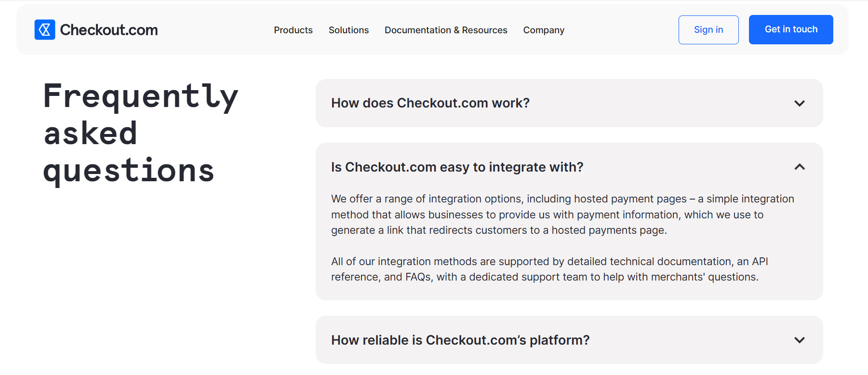
Task: Click the Sign in button
Action: (x=708, y=30)
